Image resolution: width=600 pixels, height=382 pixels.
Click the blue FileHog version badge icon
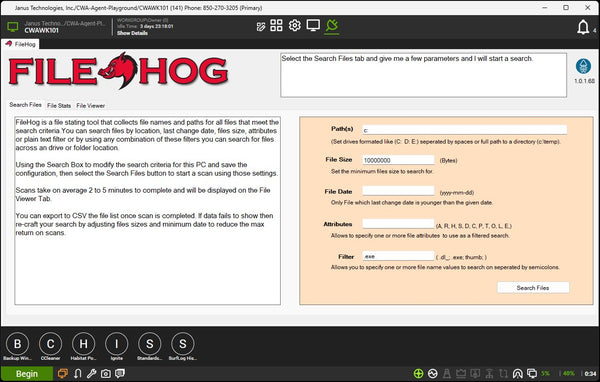pyautogui.click(x=583, y=66)
